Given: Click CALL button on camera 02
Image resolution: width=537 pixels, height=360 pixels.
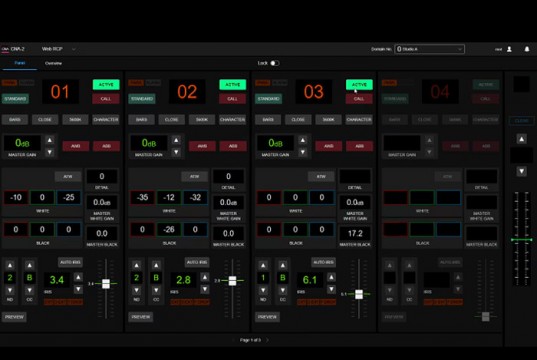Looking at the screenshot, I should (233, 99).
